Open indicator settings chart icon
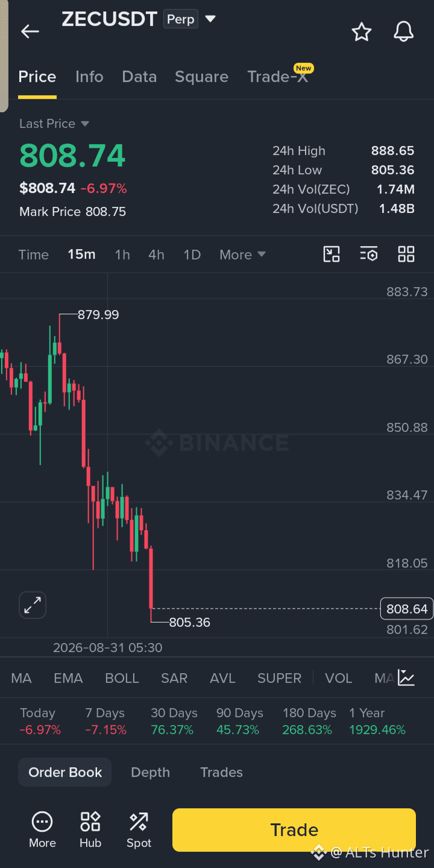This screenshot has width=434, height=868. point(406,678)
